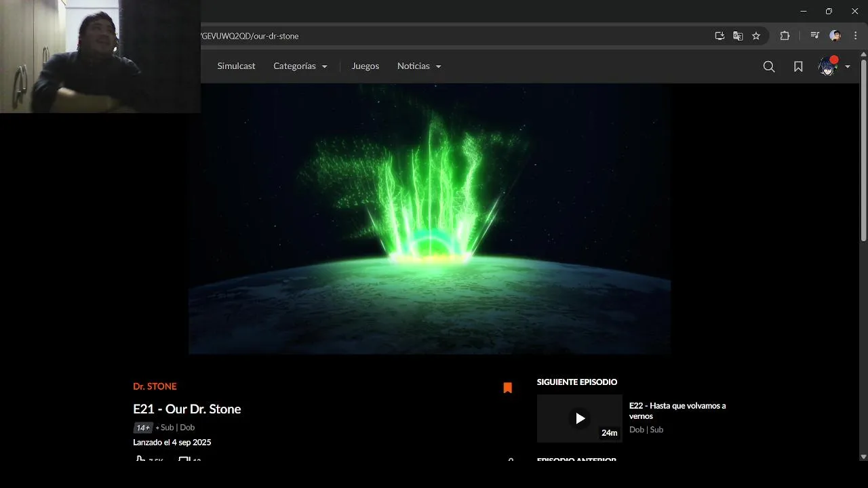Open the translate page icon in address bar

pos(738,36)
